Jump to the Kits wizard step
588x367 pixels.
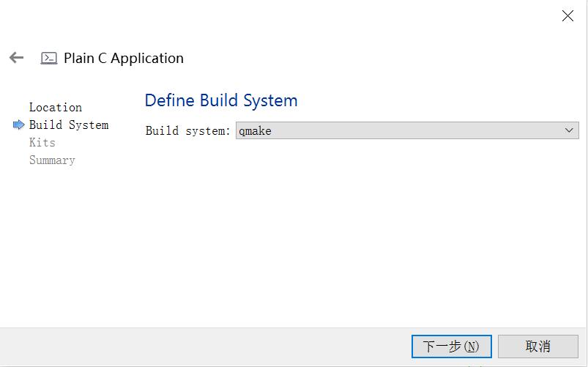[42, 143]
